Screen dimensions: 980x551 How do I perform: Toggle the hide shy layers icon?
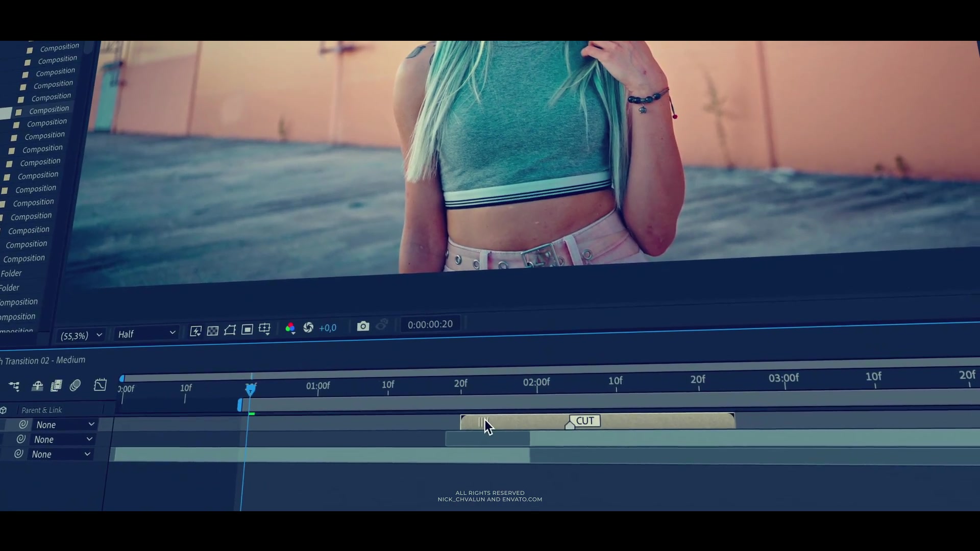(37, 386)
